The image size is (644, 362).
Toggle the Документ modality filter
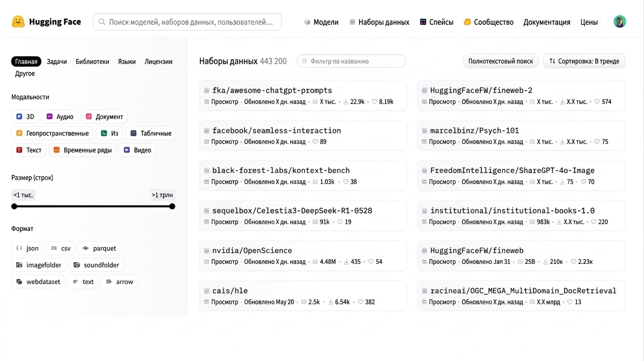click(104, 116)
